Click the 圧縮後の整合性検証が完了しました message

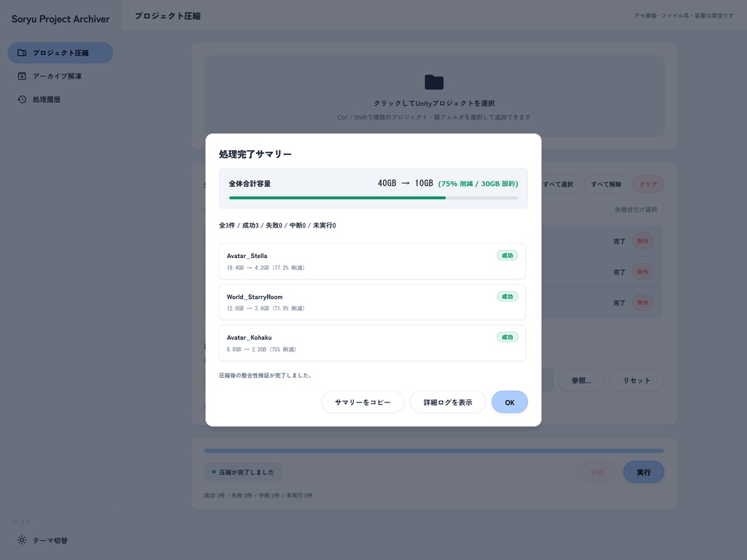266,376
